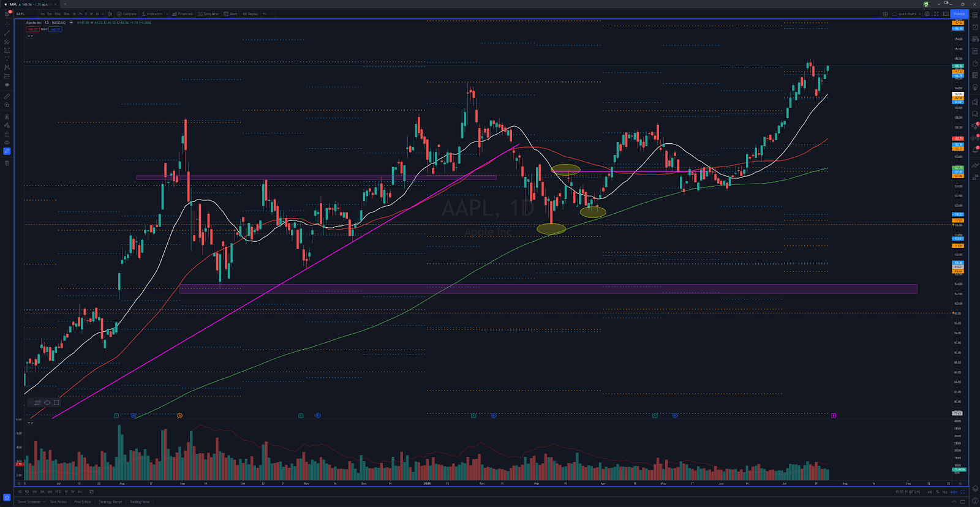Open the Trading Panel tab

pos(140,501)
